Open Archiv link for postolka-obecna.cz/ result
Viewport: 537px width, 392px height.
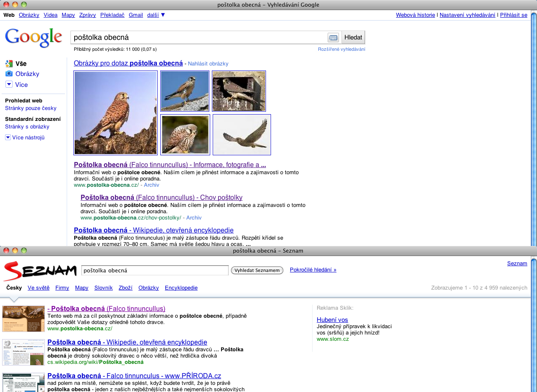click(151, 185)
